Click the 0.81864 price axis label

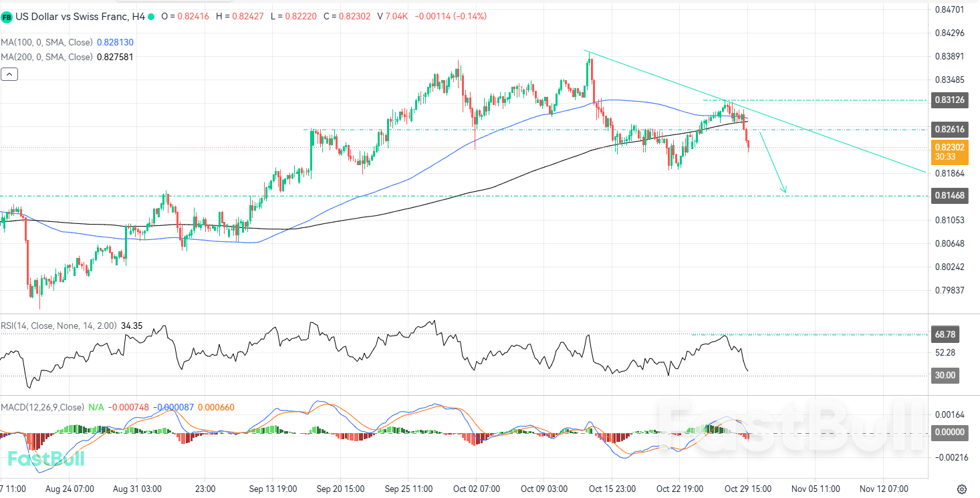click(x=949, y=173)
